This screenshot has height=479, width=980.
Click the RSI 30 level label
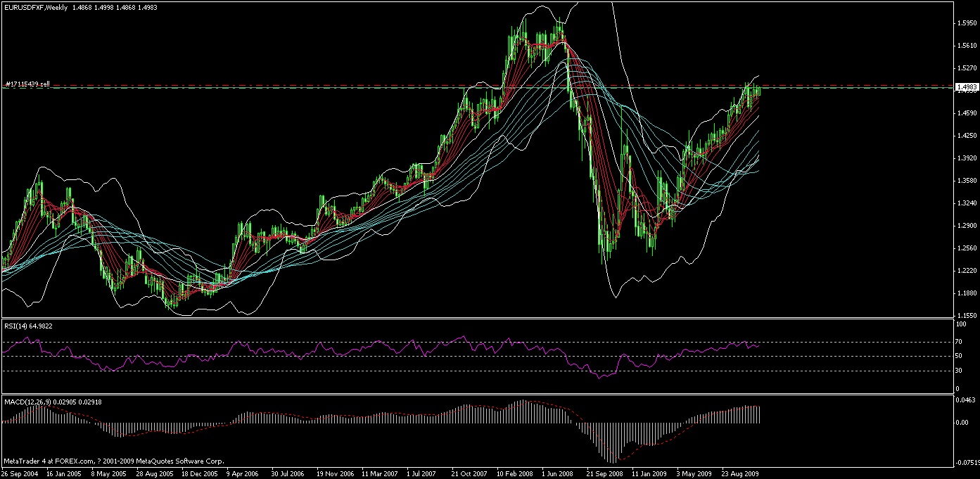coord(958,371)
